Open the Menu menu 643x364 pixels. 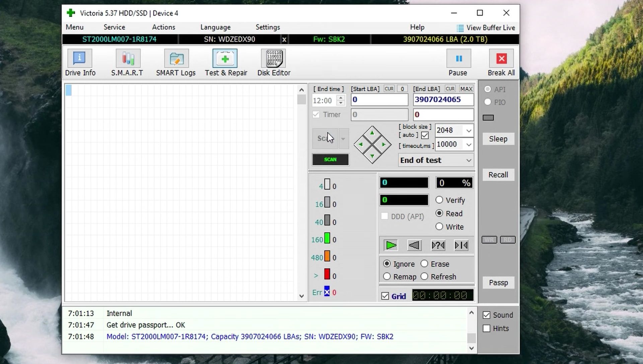74,27
